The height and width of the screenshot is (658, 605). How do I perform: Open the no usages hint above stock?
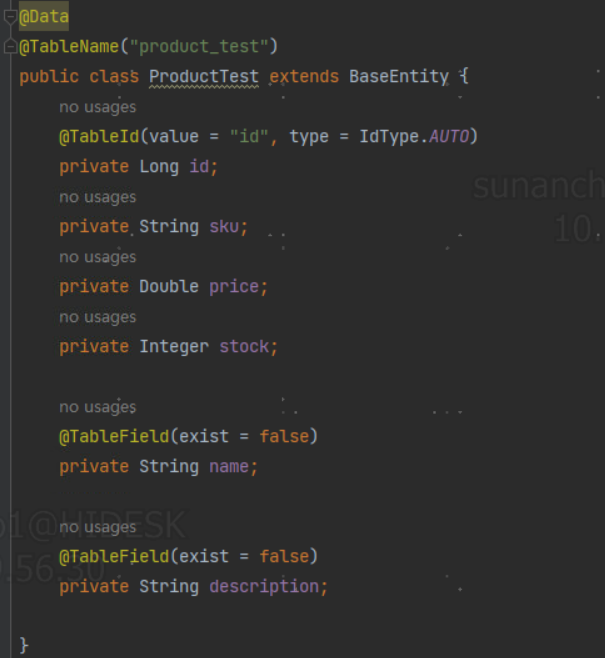pos(98,317)
